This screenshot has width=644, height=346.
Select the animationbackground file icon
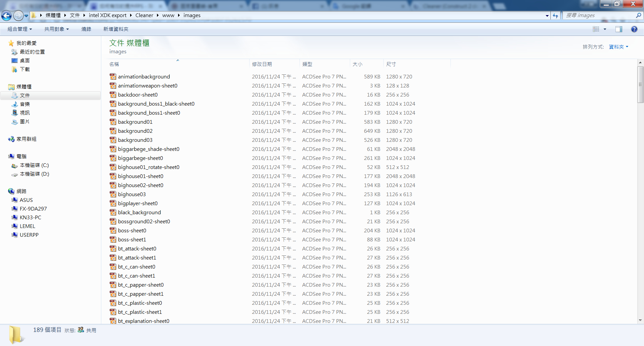[113, 77]
